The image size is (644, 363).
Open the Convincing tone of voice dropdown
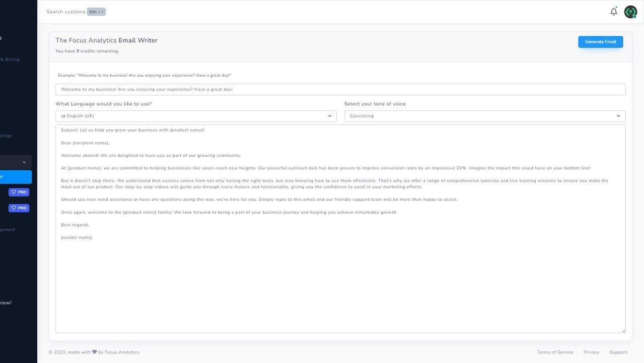point(485,116)
